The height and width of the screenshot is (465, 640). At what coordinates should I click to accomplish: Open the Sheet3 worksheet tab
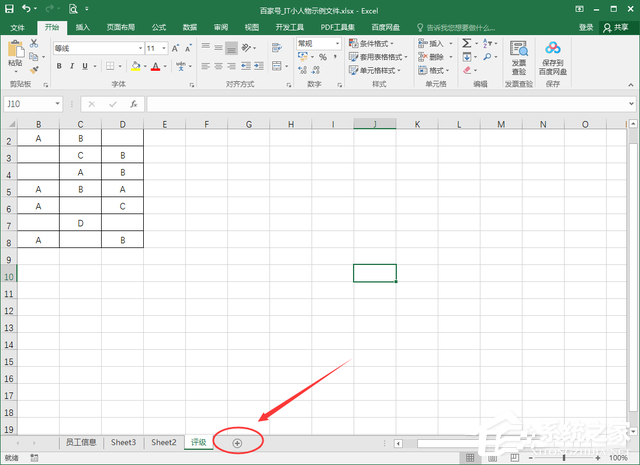(x=124, y=442)
